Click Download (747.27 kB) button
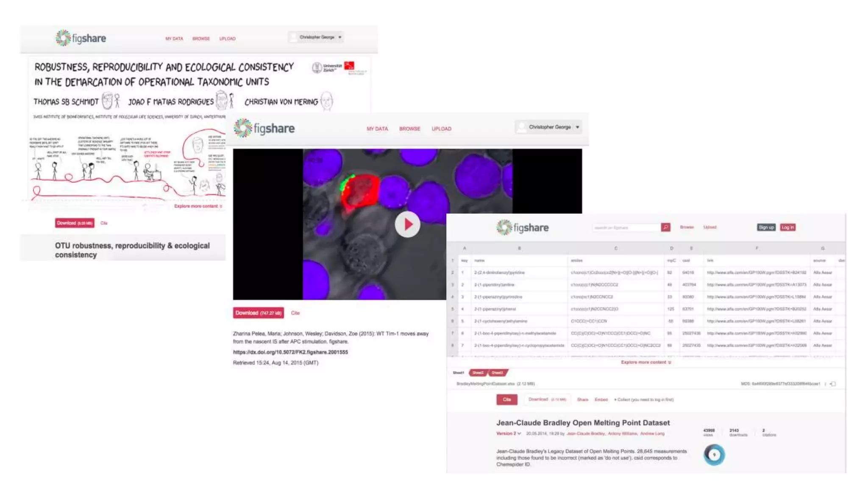Screen dimensions: 868x488 (258, 313)
